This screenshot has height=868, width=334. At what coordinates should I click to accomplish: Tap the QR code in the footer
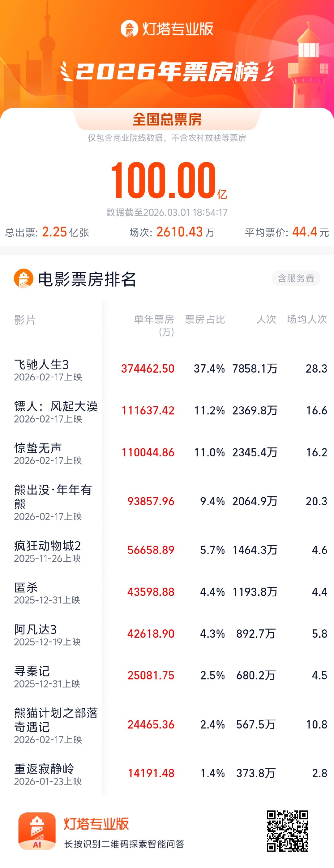point(287,831)
